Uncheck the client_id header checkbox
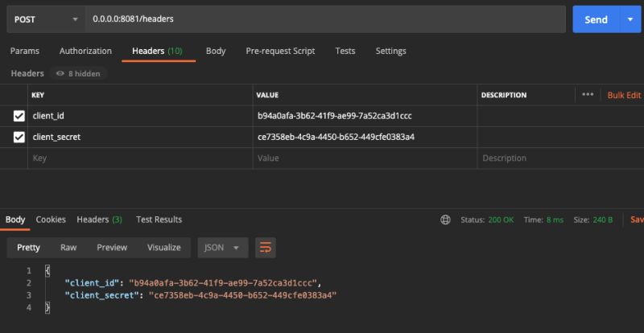The height and width of the screenshot is (333, 644). point(19,116)
